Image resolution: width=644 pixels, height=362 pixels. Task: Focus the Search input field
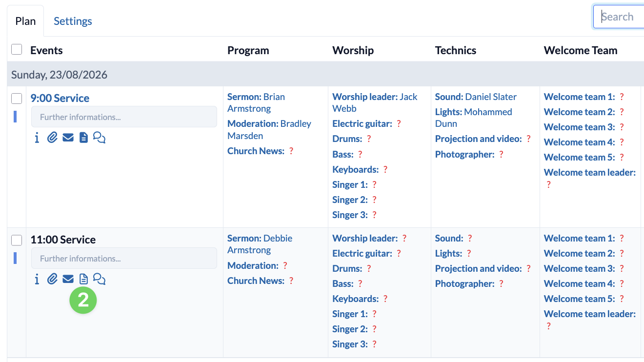[x=619, y=17]
